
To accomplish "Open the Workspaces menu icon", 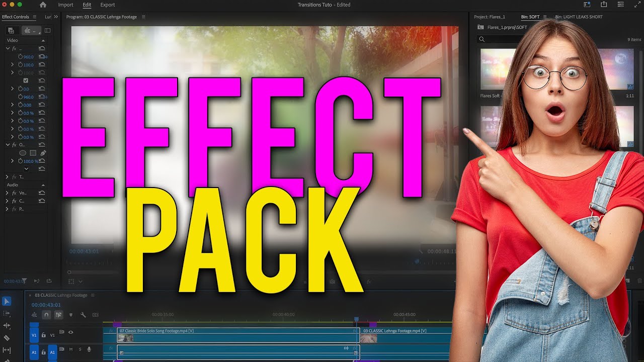I will point(620,5).
